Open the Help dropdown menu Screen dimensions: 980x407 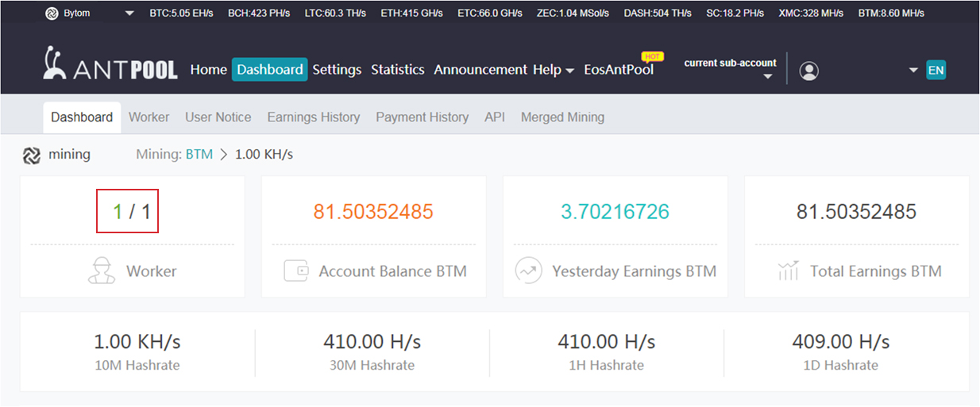tap(554, 70)
